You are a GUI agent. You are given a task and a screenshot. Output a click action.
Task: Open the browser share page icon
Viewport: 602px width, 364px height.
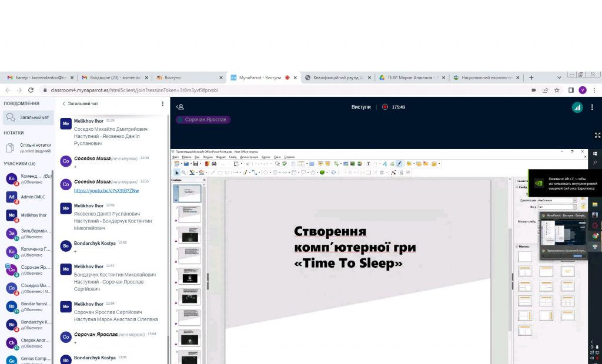pos(545,90)
